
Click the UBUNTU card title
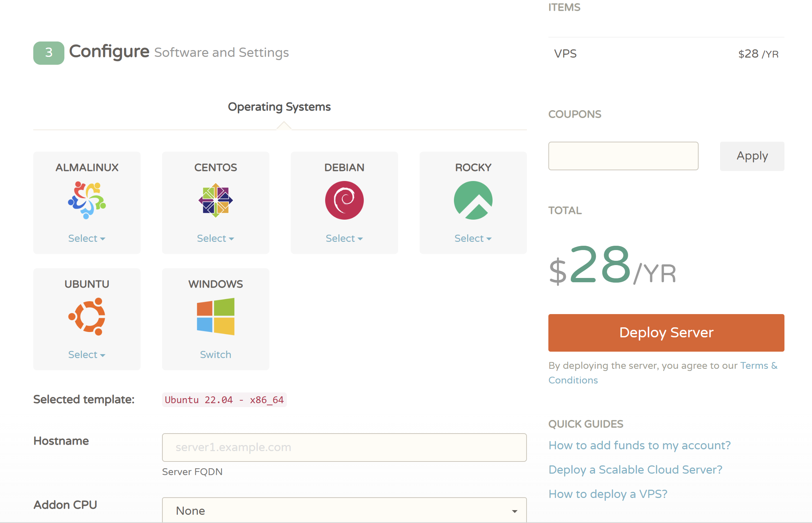[x=87, y=284]
